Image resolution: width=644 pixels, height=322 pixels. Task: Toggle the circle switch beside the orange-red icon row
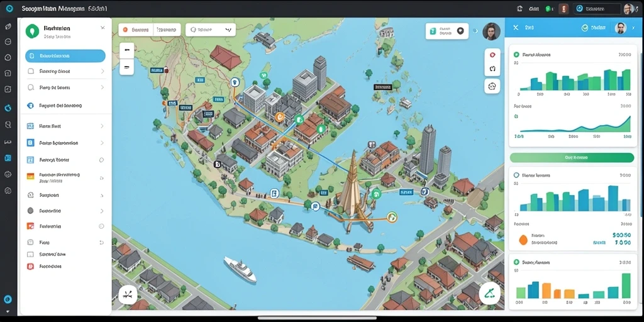(x=101, y=226)
